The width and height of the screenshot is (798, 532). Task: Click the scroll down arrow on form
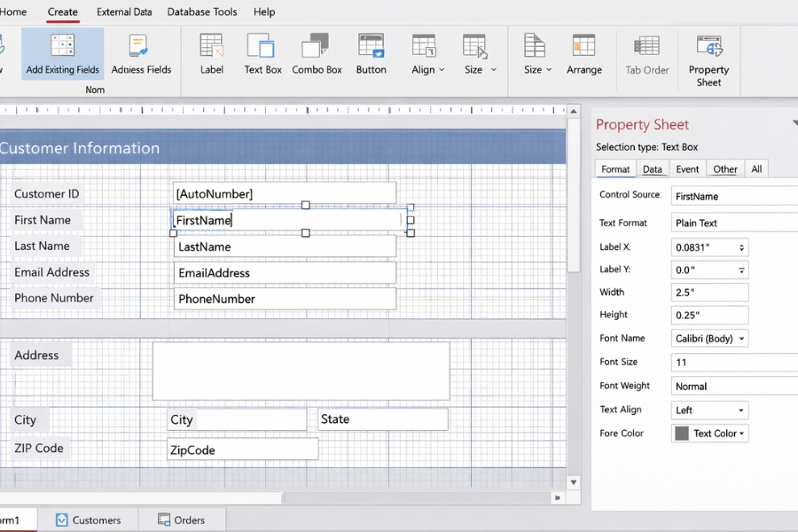[x=574, y=482]
